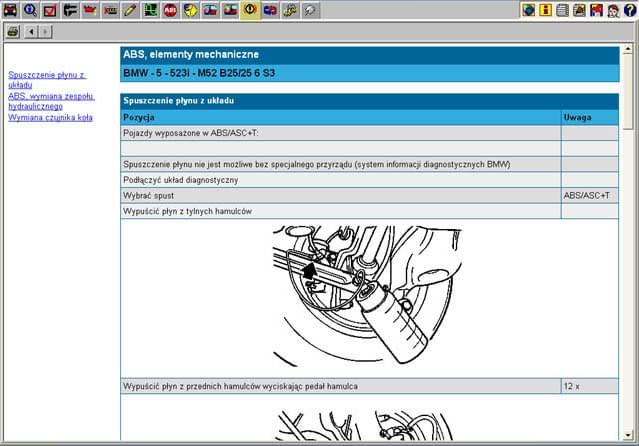
Task: Open the vehicle selection car icon
Action: (10, 10)
